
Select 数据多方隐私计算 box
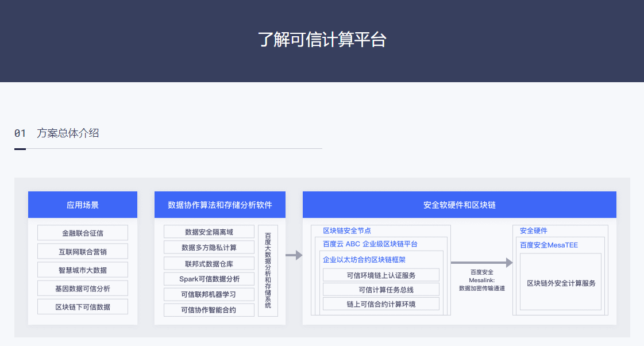[x=209, y=247]
